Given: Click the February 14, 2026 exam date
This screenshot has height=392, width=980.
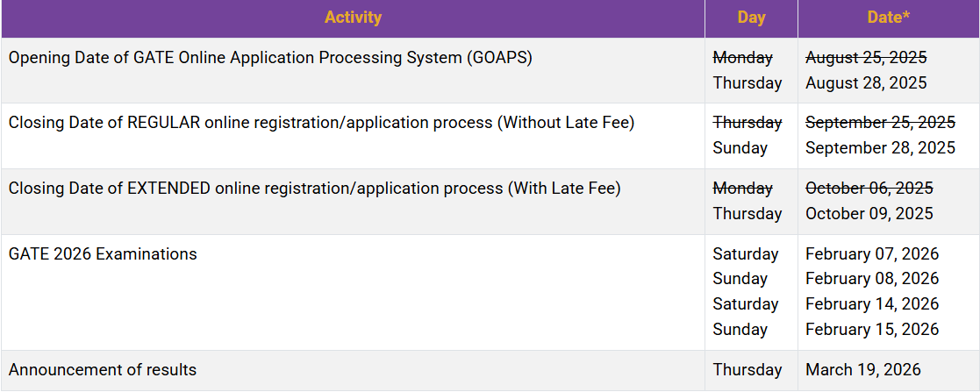Looking at the screenshot, I should coord(872,303).
